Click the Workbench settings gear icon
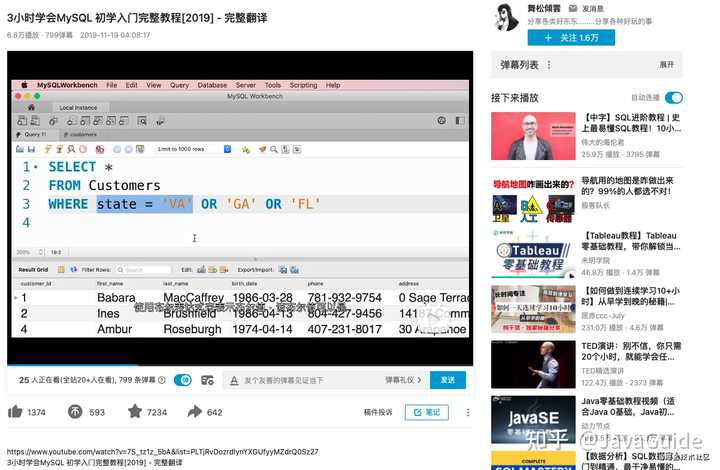 pyautogui.click(x=441, y=120)
